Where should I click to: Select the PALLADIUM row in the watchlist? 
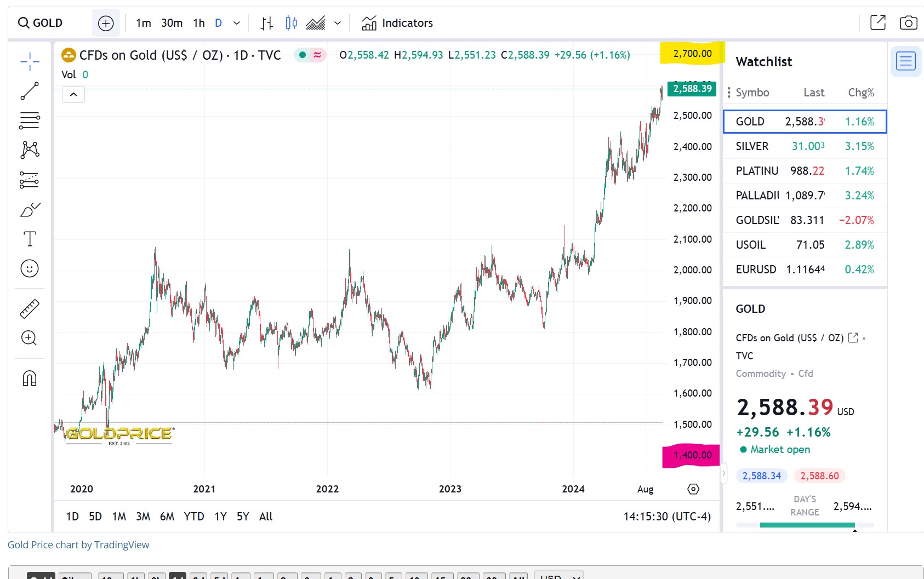tap(805, 196)
